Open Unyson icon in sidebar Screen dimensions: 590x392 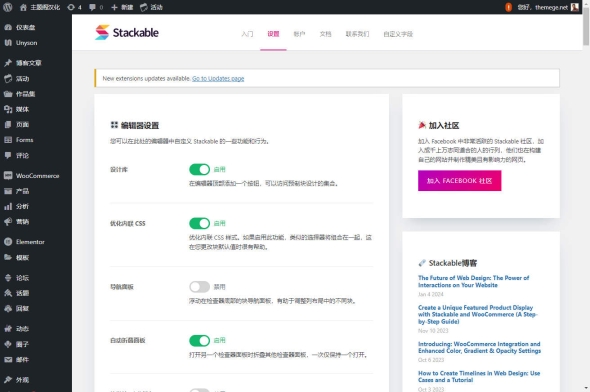tap(8, 43)
